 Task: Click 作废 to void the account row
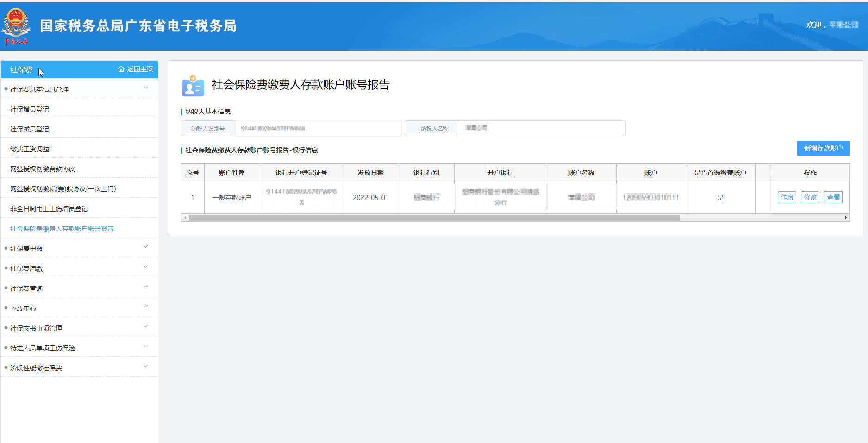787,197
